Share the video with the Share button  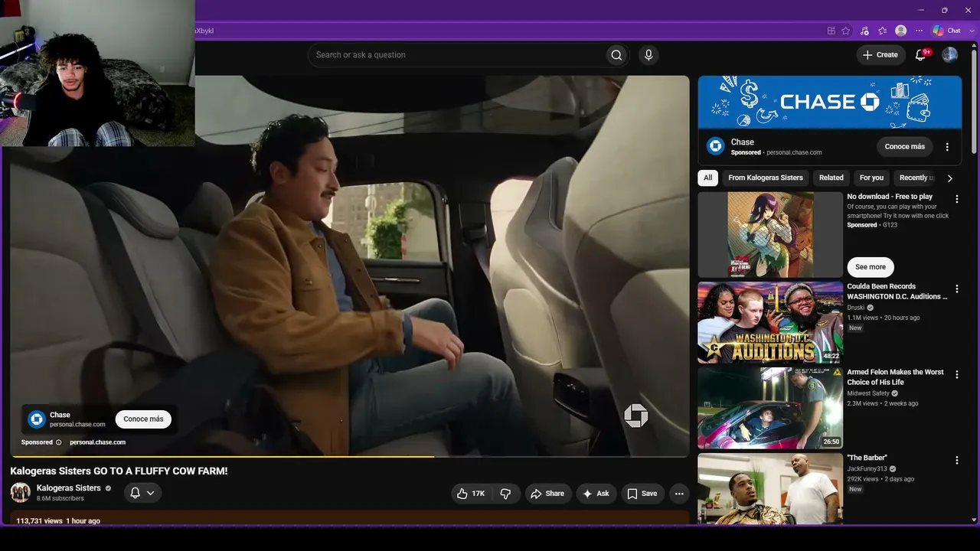click(x=547, y=494)
